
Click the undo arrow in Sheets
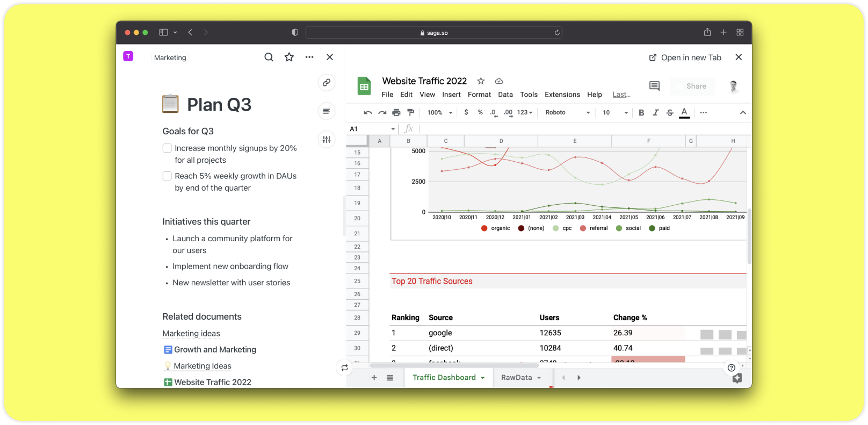pyautogui.click(x=368, y=113)
